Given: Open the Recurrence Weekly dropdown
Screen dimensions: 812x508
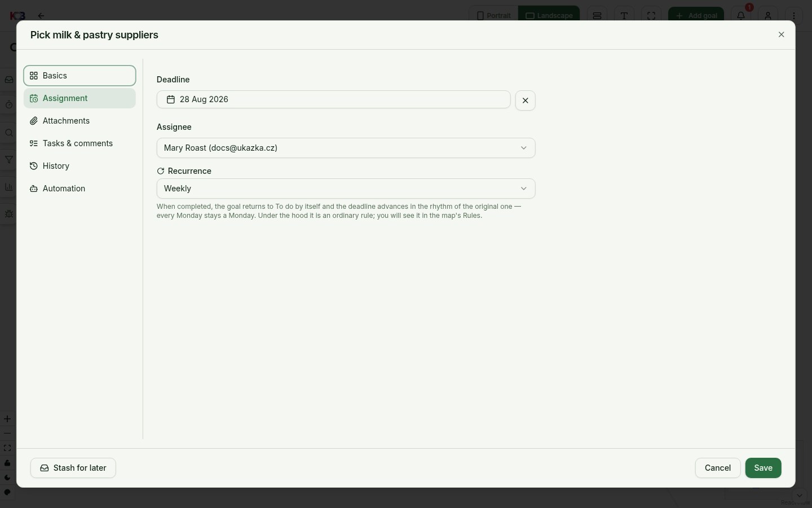Looking at the screenshot, I should click(346, 189).
